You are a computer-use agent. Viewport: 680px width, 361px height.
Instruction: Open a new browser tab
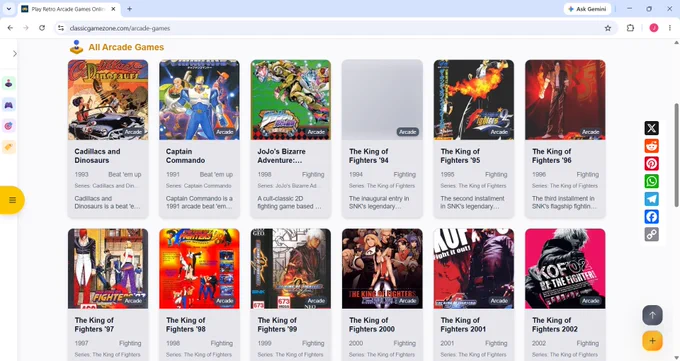pyautogui.click(x=129, y=9)
